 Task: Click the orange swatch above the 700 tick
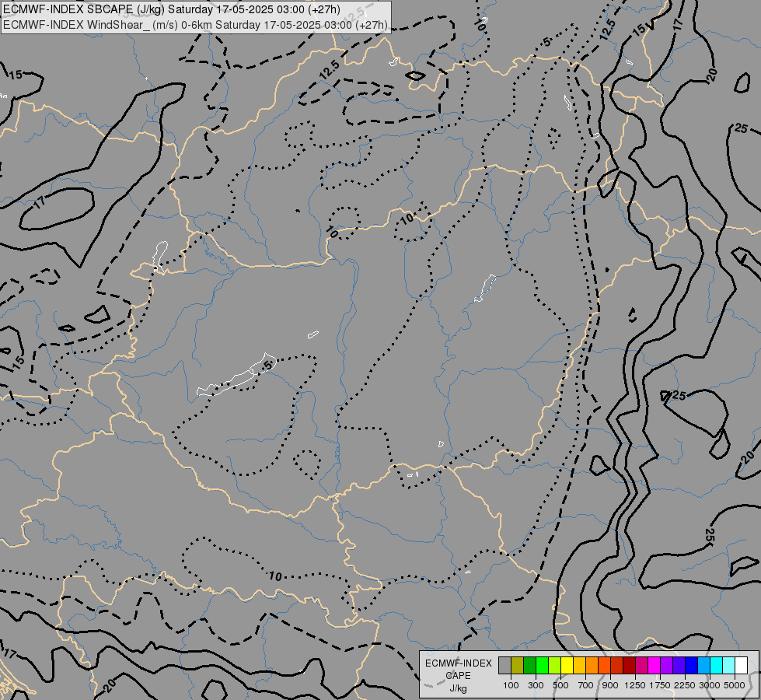coord(592,666)
